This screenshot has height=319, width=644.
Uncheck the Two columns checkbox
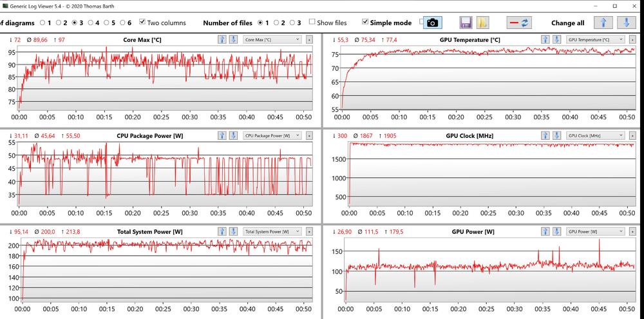tap(142, 23)
